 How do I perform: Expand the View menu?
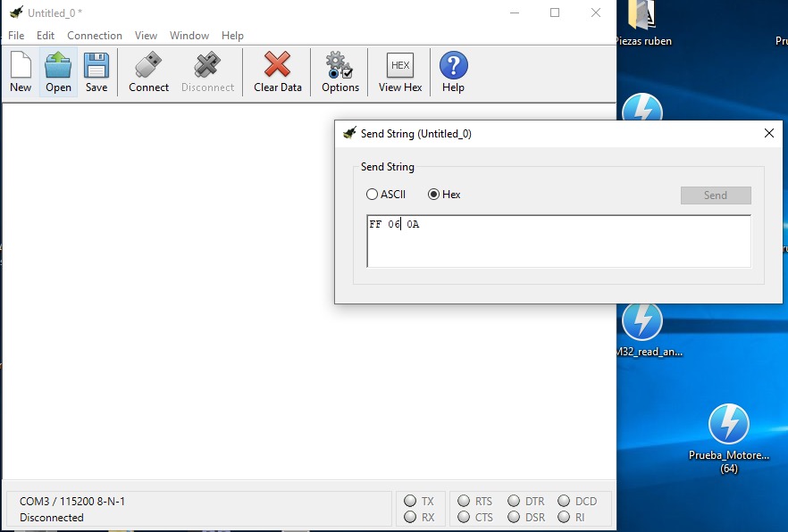(146, 36)
